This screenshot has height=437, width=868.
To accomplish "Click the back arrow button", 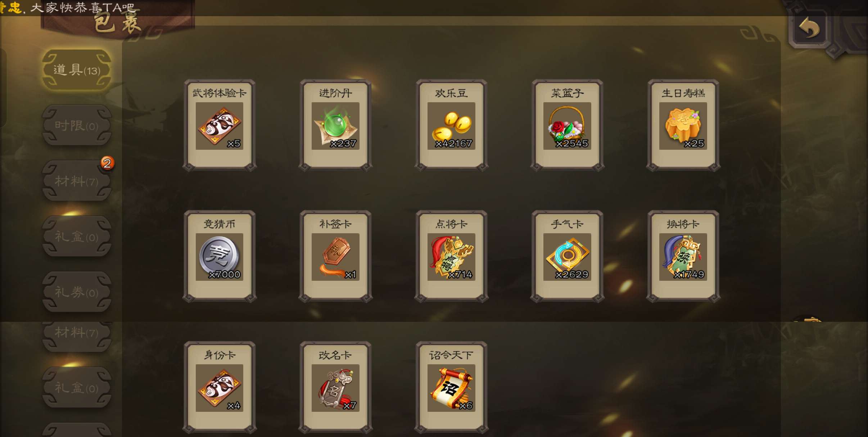I will pyautogui.click(x=809, y=29).
